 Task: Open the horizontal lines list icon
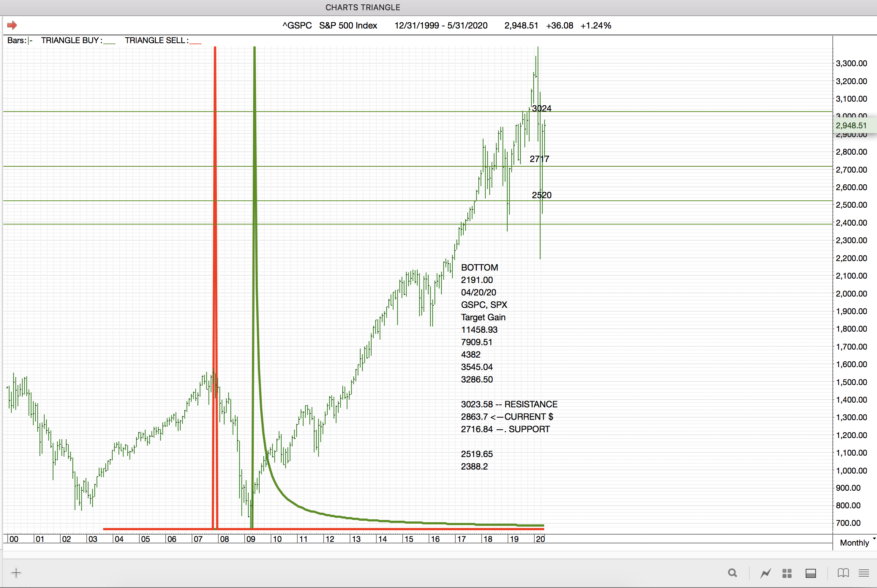tap(864, 573)
